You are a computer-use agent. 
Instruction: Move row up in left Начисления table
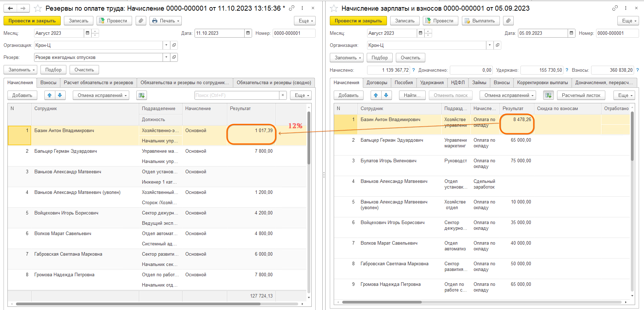point(50,95)
